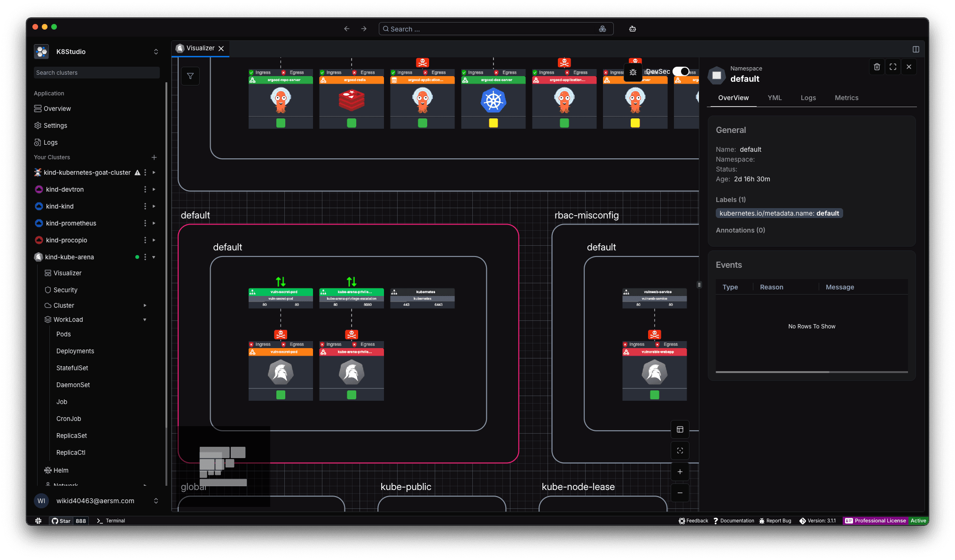The image size is (955, 560).
Task: Open the K8Studio workspace switcher
Action: [x=97, y=52]
